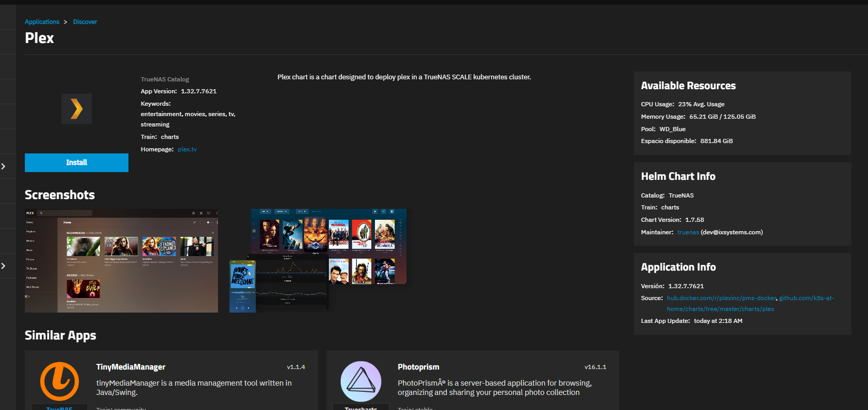Image resolution: width=868 pixels, height=410 pixels.
Task: Open the hub.docker.com pms-docker source link
Action: pyautogui.click(x=721, y=298)
